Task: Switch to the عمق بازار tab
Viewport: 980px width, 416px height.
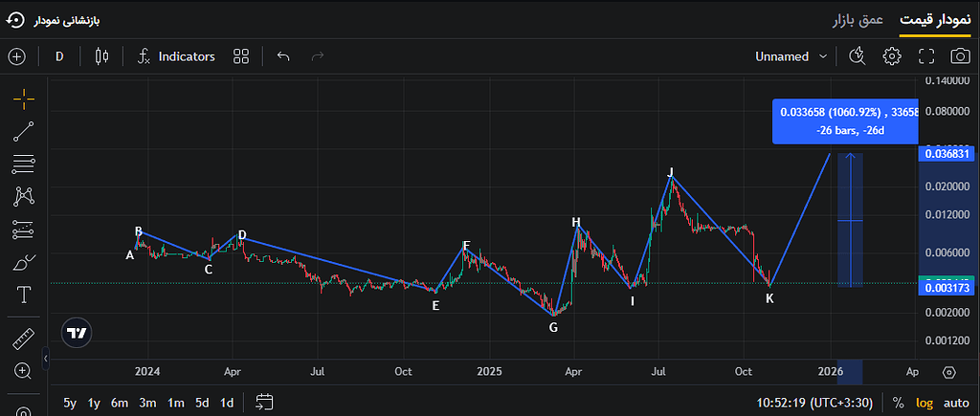Action: pyautogui.click(x=857, y=20)
